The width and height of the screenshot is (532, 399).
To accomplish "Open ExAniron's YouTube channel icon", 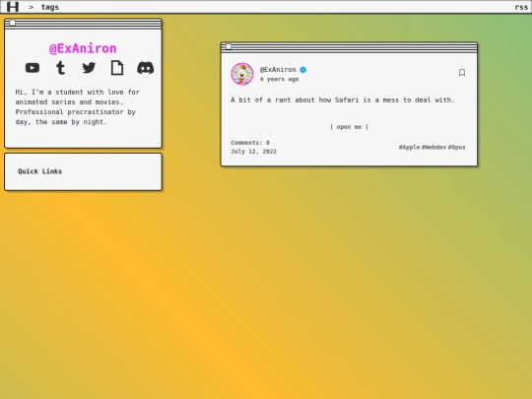I will coord(33,68).
